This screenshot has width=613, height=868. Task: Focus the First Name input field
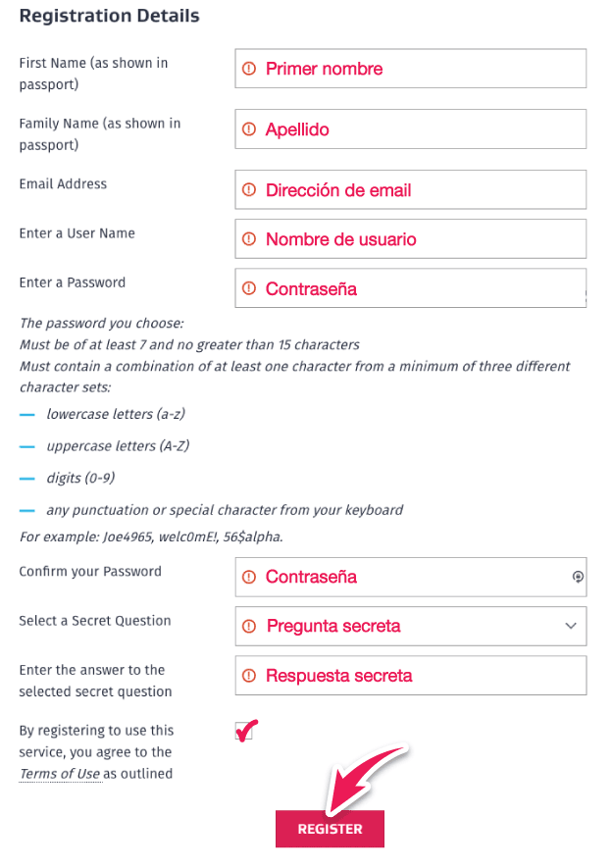[x=410, y=69]
